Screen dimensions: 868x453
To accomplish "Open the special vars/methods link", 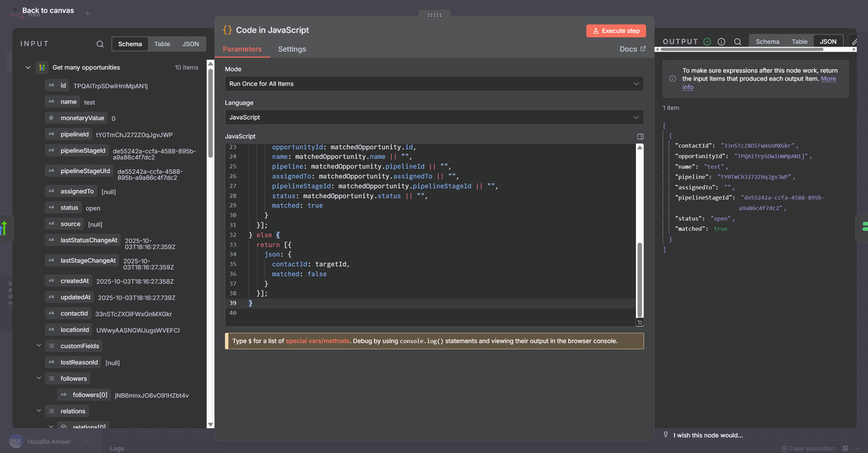I will tap(317, 341).
